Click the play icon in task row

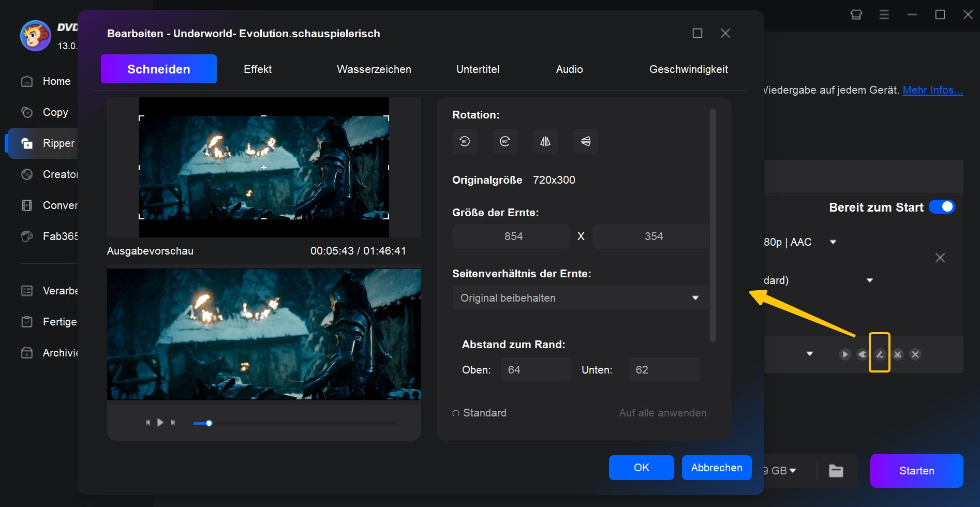(x=844, y=354)
